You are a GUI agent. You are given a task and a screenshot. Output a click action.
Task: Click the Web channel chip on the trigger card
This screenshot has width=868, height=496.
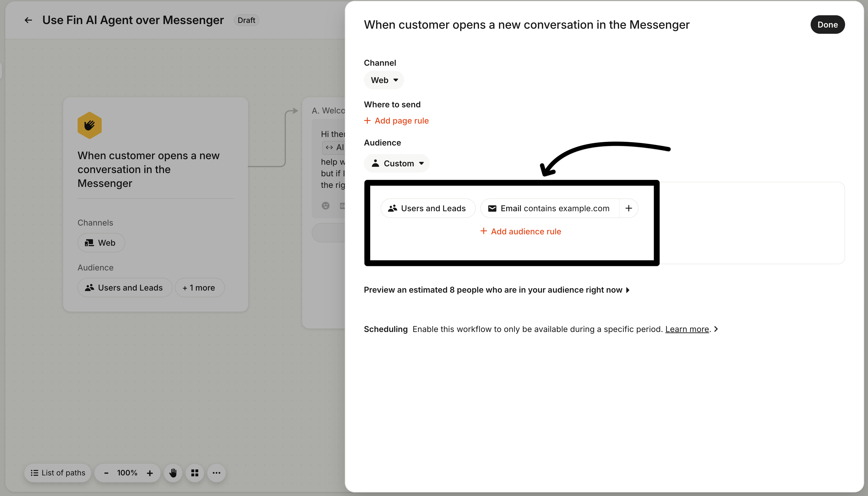coord(101,242)
